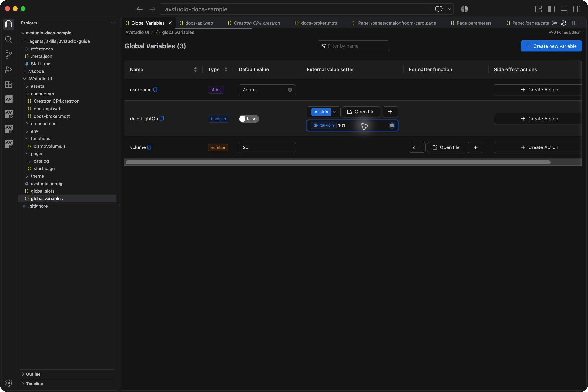Open global.slots in the Explorer
The height and width of the screenshot is (392, 588).
click(42, 191)
